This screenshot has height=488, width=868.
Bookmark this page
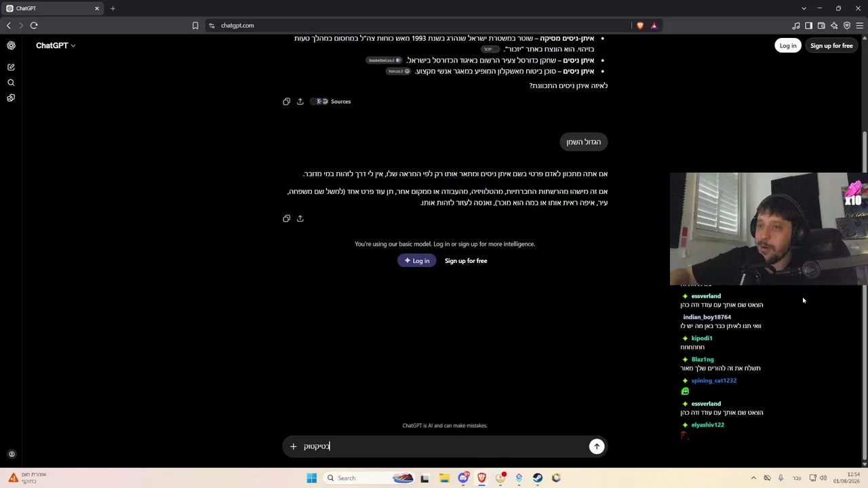(195, 26)
